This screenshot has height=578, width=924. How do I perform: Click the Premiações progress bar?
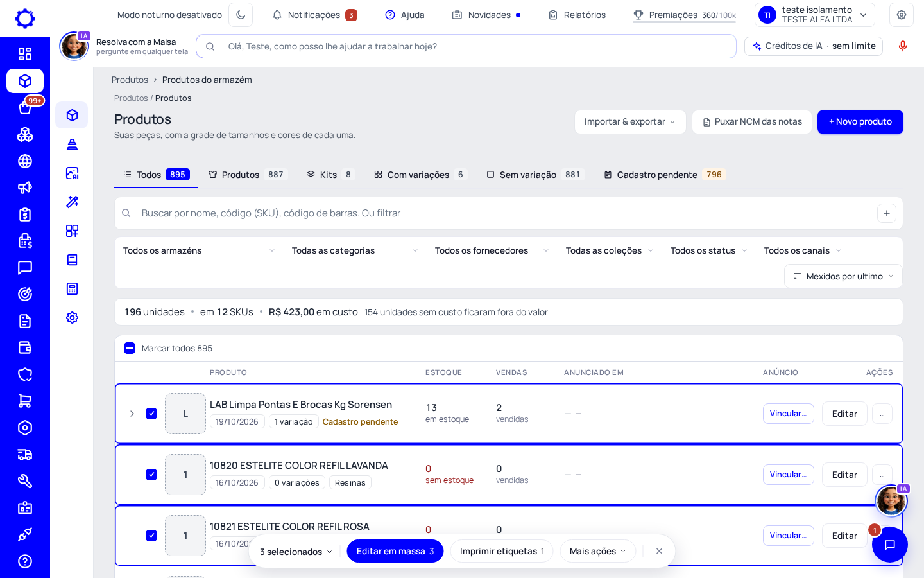(x=684, y=22)
